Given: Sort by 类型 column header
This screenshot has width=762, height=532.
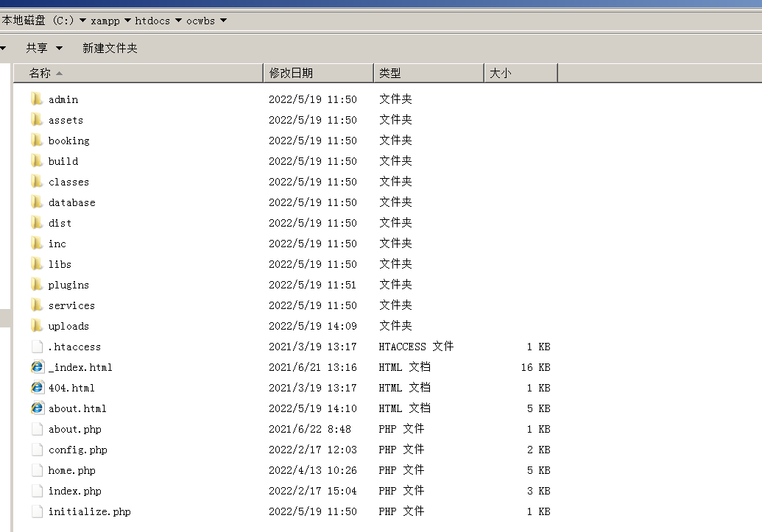Looking at the screenshot, I should click(x=429, y=73).
